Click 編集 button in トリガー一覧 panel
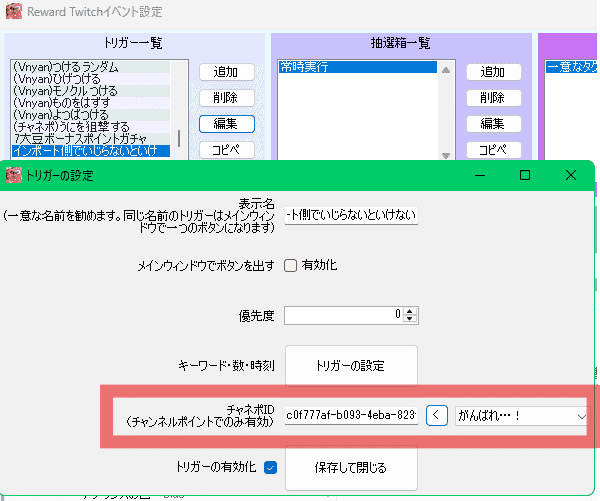The width and height of the screenshot is (600, 501). (x=227, y=124)
